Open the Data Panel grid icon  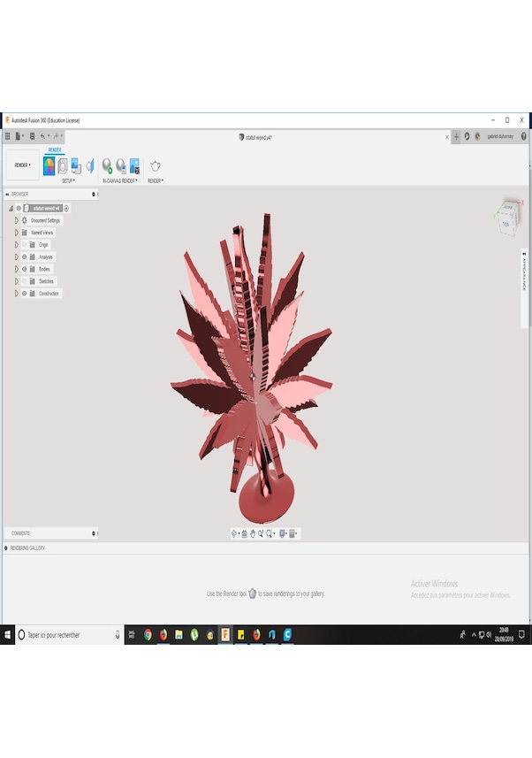pyautogui.click(x=8, y=137)
